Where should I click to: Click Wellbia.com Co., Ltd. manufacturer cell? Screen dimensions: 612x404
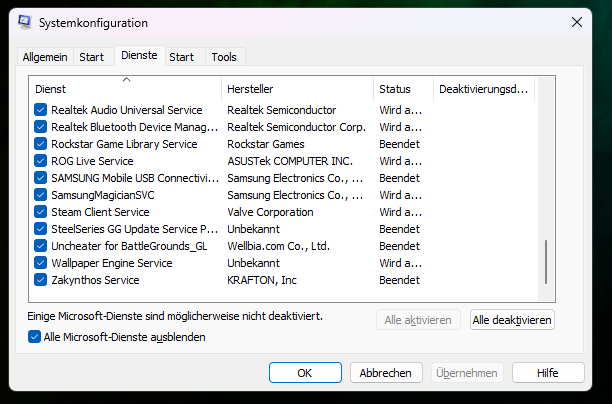[x=279, y=246]
